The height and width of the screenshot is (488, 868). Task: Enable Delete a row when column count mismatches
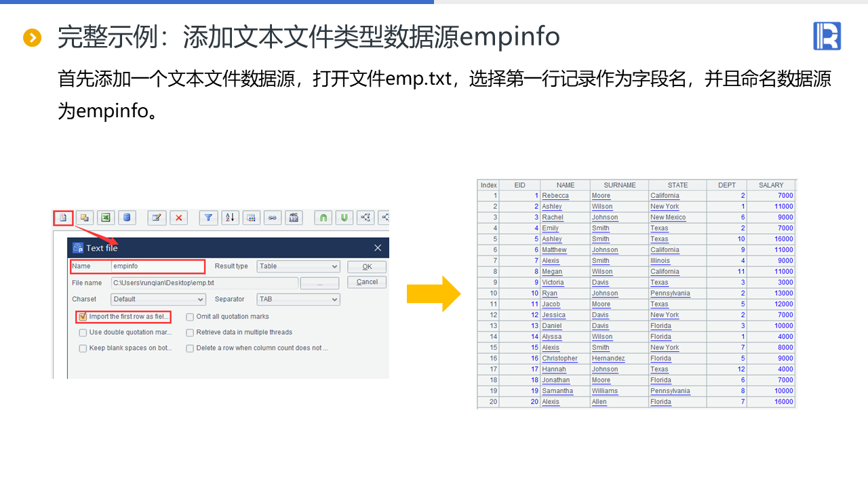click(x=190, y=348)
